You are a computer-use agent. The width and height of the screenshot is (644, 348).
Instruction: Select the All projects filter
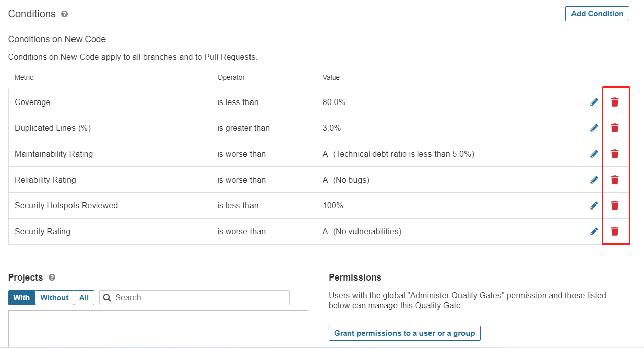(84, 298)
